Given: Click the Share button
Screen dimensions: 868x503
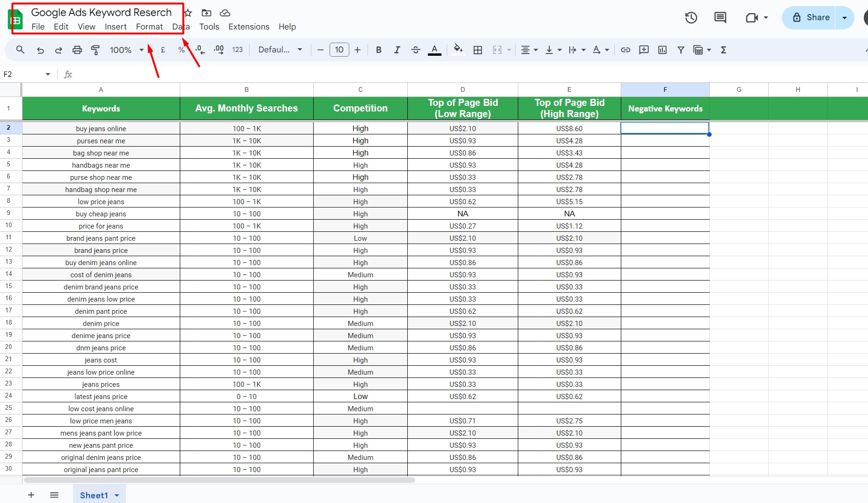Looking at the screenshot, I should pos(810,18).
